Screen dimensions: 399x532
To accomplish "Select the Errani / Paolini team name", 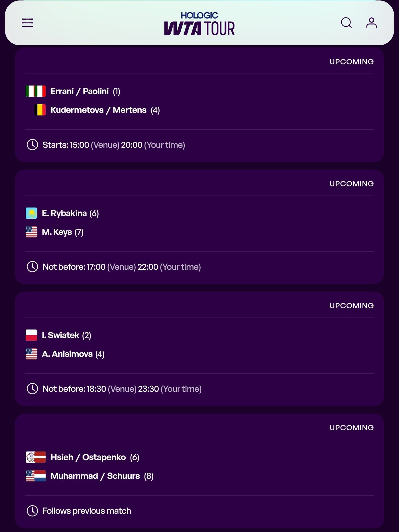I will (80, 91).
